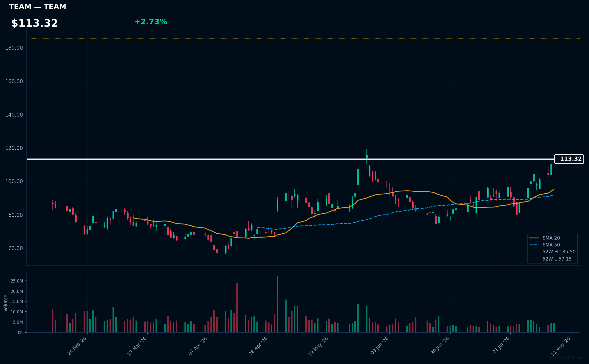Click the 11 Aug '26 date label
Screen dimensions: 589x364
tap(561, 346)
